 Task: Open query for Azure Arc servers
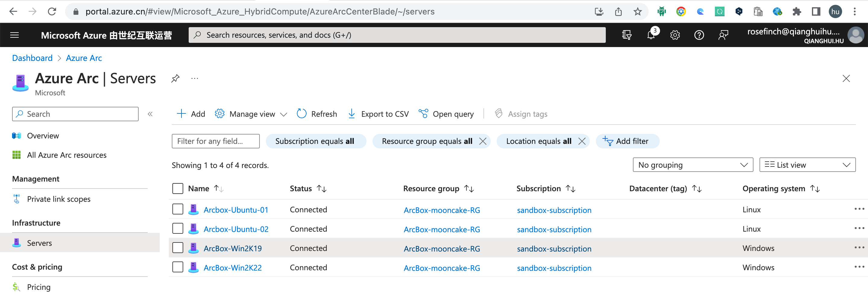(x=446, y=114)
